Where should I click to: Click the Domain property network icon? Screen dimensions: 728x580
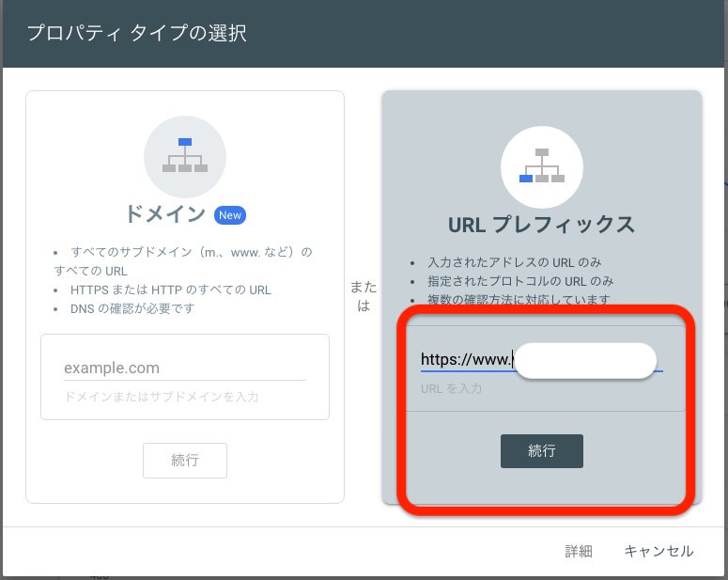pos(184,156)
